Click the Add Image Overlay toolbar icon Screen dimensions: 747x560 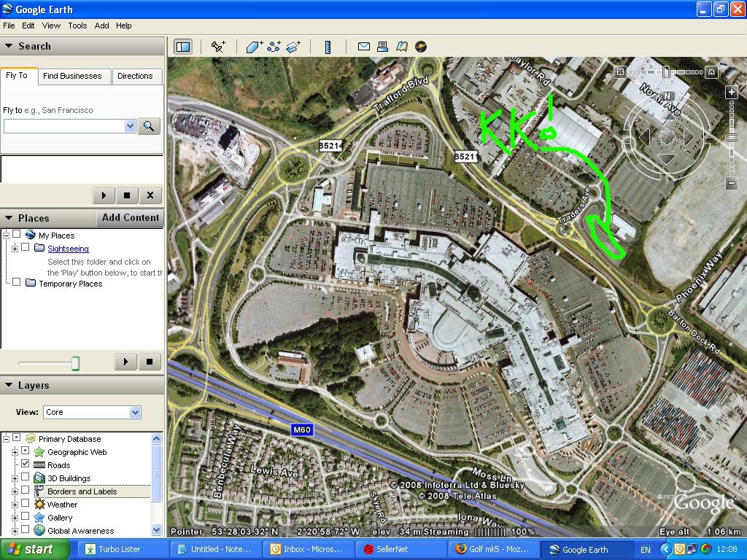pyautogui.click(x=293, y=47)
